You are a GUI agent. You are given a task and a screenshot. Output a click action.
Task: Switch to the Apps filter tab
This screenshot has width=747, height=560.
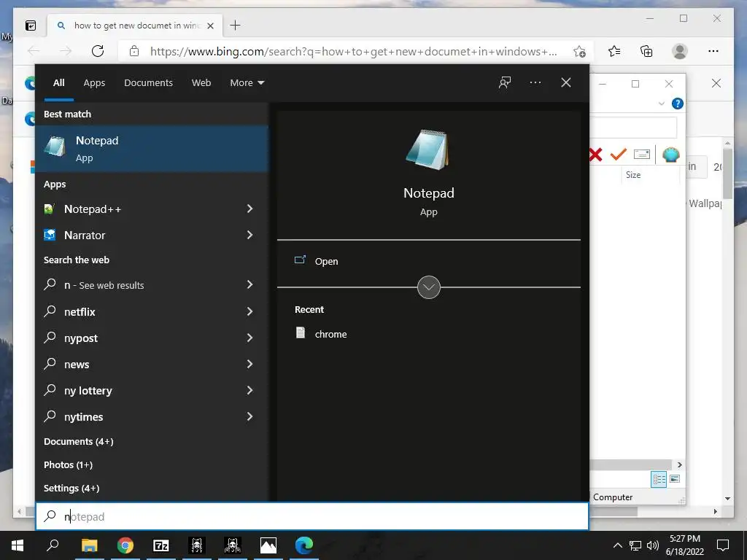click(94, 83)
